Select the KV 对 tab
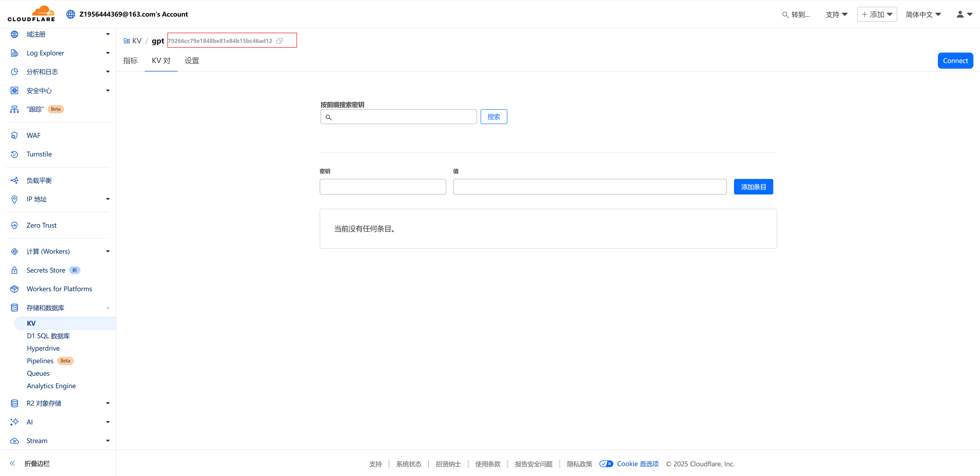Viewport: 980px width, 476px height. tap(161, 60)
